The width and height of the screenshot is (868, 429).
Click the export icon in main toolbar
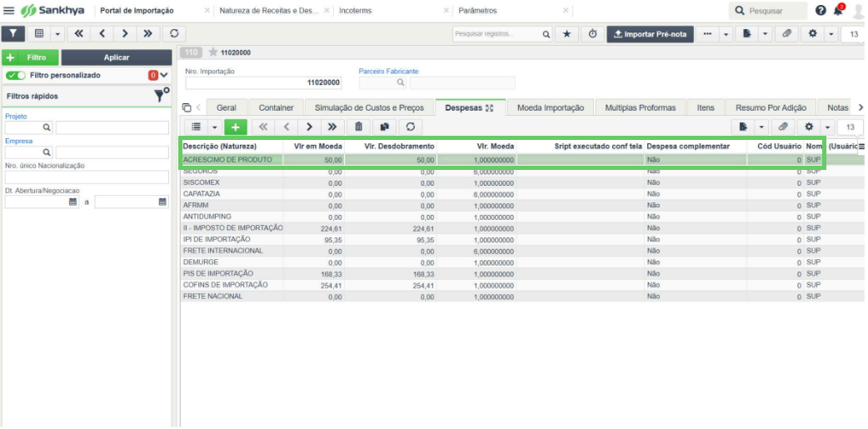click(x=746, y=34)
